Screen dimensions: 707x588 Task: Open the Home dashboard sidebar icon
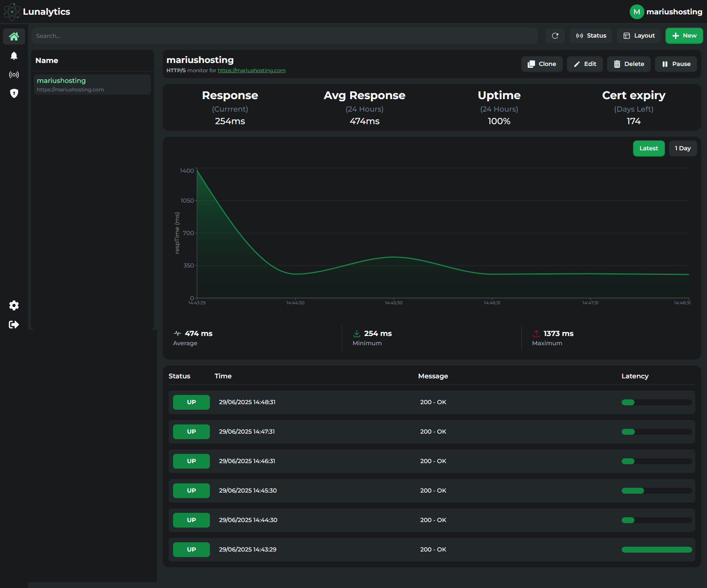[x=14, y=36]
